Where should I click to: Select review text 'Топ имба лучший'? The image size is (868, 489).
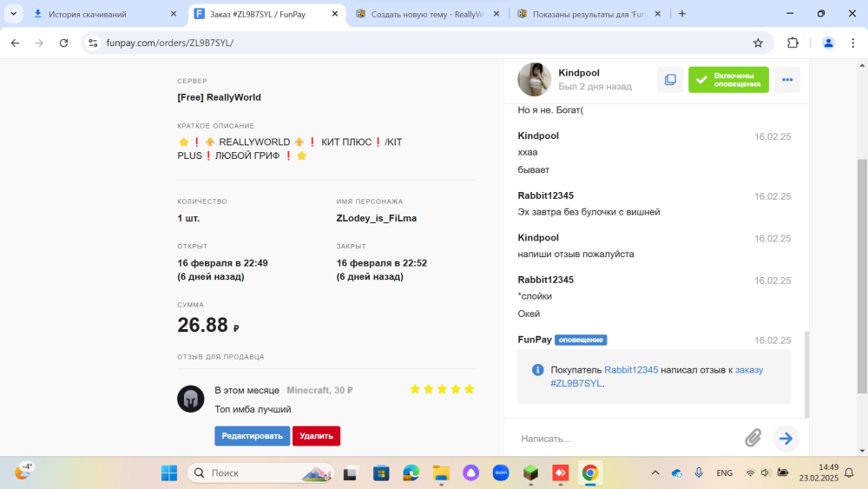[253, 409]
